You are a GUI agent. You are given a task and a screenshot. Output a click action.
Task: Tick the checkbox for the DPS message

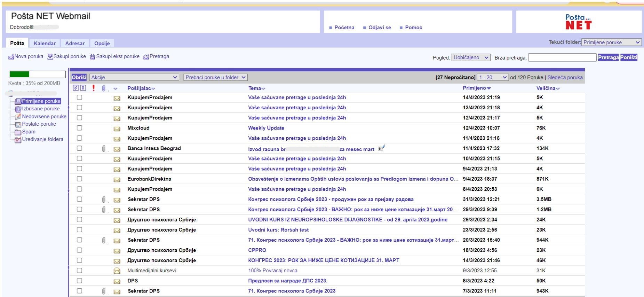tap(79, 281)
